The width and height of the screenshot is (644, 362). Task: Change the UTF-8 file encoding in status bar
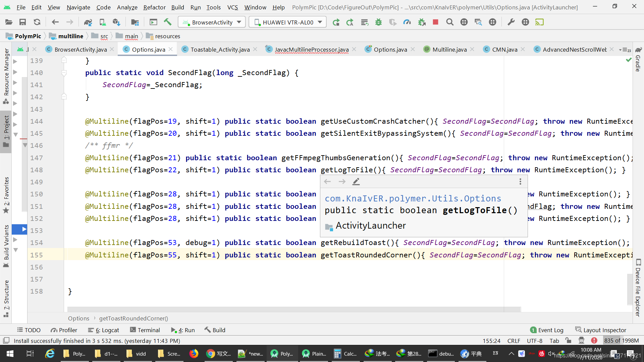(x=535, y=341)
